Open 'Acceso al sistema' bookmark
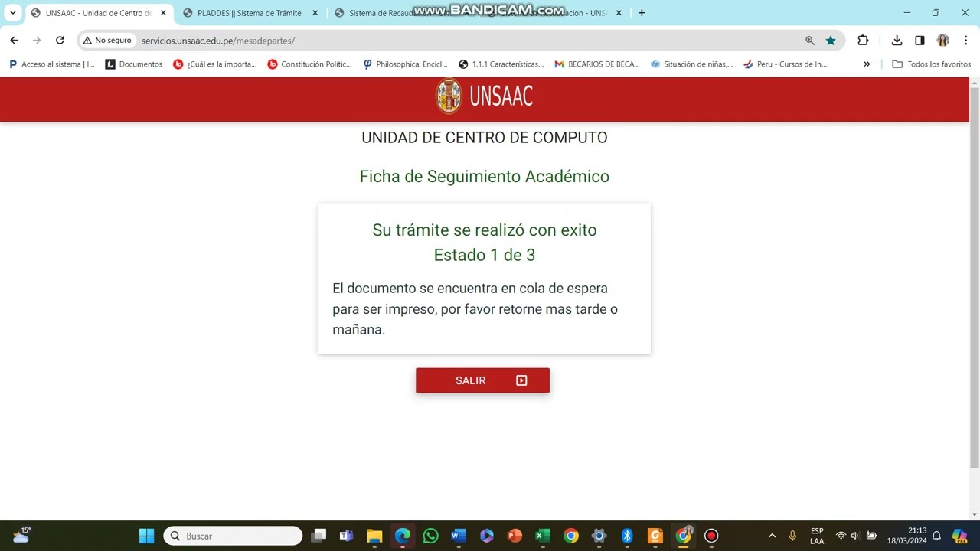The height and width of the screenshot is (551, 980). click(x=52, y=64)
